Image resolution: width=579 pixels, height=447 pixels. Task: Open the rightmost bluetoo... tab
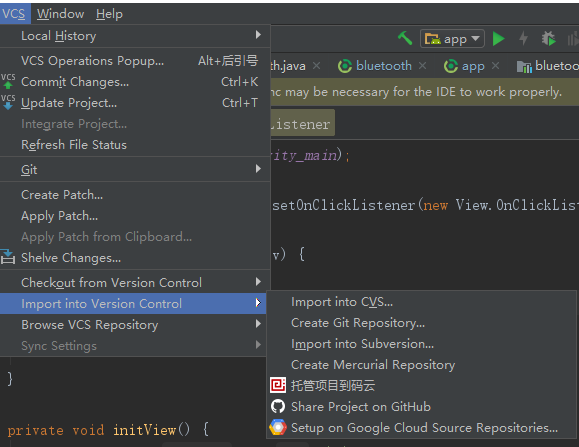pyautogui.click(x=548, y=66)
